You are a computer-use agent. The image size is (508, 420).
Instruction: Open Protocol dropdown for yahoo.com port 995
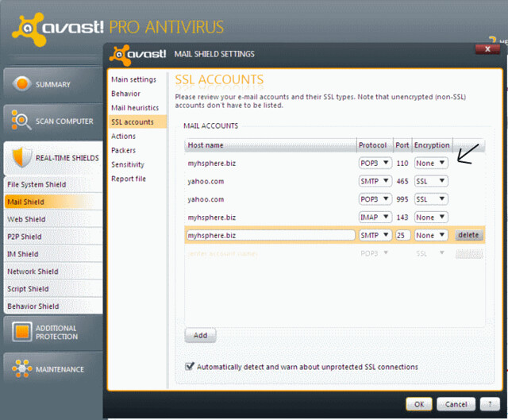point(375,199)
